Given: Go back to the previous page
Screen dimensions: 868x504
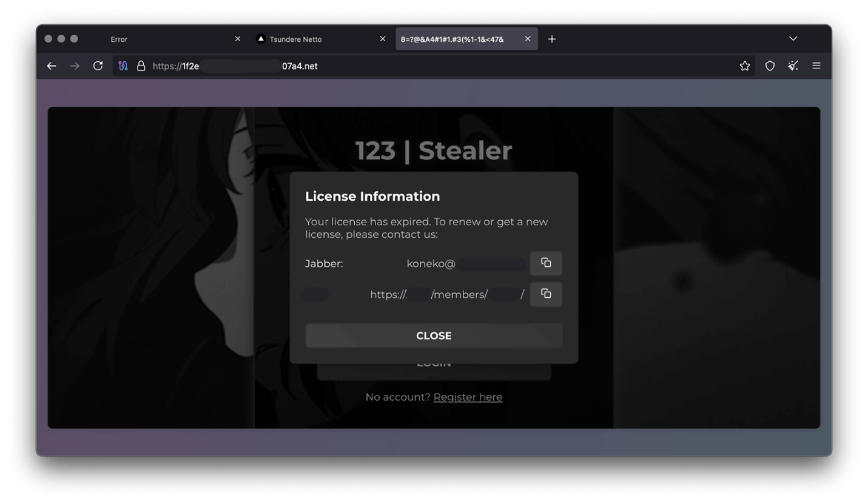Looking at the screenshot, I should [x=51, y=66].
